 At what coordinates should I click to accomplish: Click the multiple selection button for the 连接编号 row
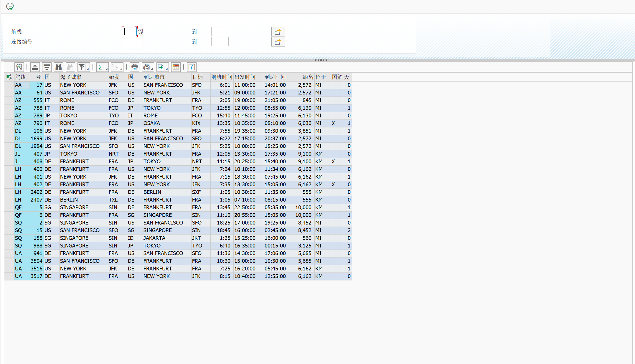coord(278,42)
